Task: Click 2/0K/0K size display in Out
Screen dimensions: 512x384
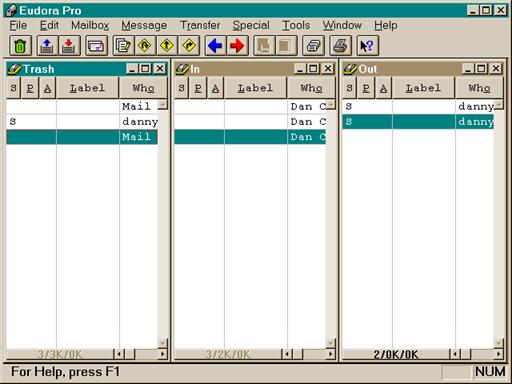Action: pyautogui.click(x=396, y=354)
